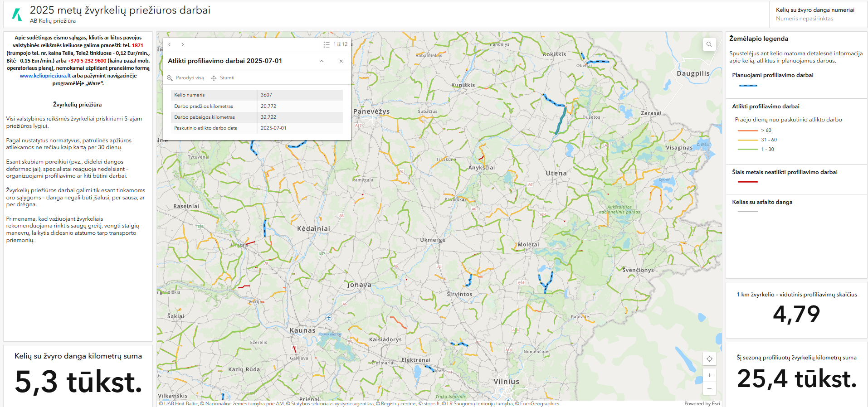868x407 pixels.
Task: Go to previous popup feature arrow
Action: pos(170,44)
